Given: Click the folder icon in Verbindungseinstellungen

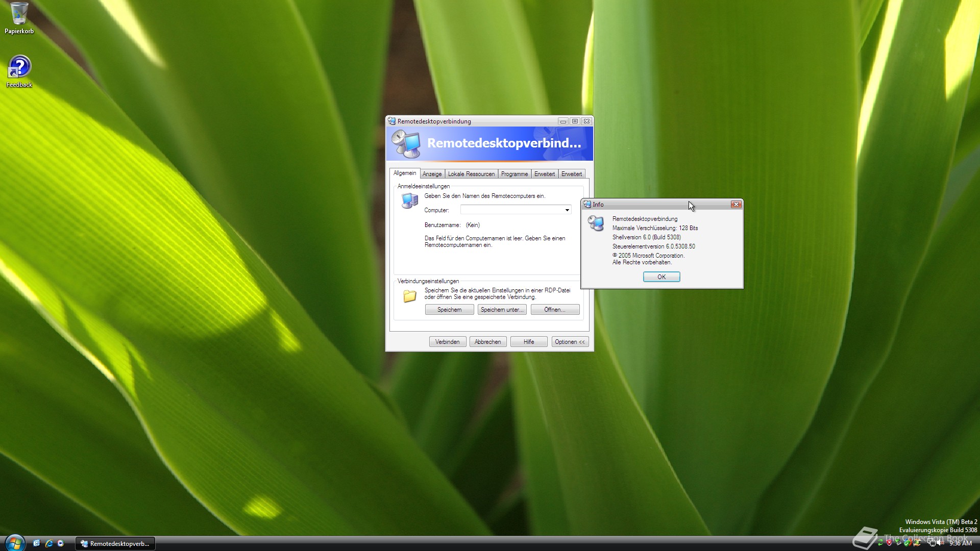Looking at the screenshot, I should (x=409, y=296).
